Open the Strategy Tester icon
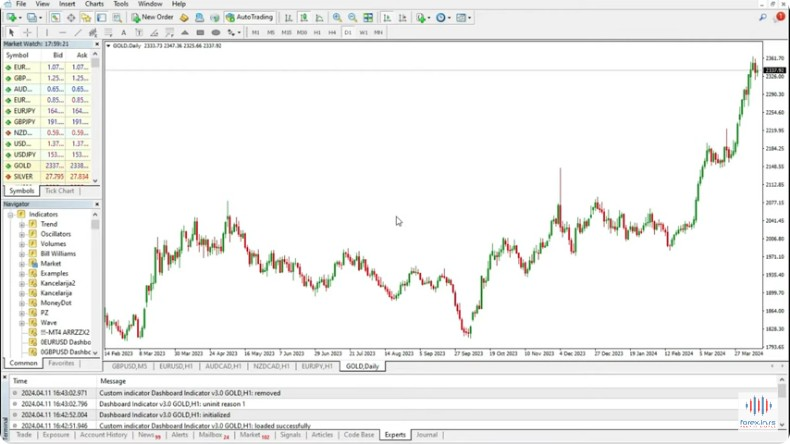 (x=117, y=18)
